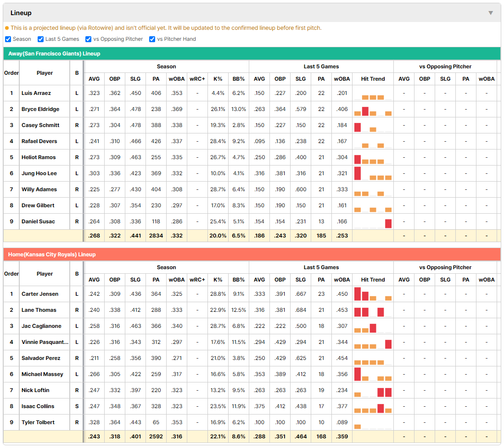Open Luis Arraez player link
This screenshot has height=448, width=504.
click(x=36, y=93)
